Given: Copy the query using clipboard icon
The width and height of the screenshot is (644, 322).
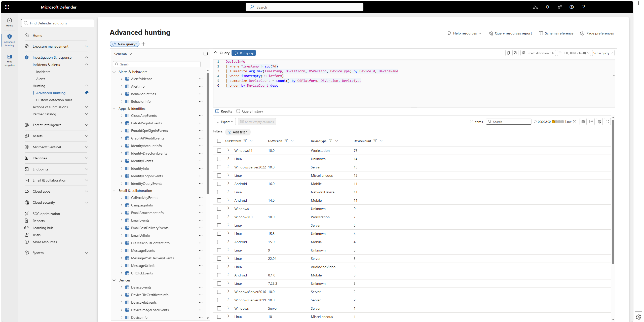Looking at the screenshot, I should click(x=508, y=53).
